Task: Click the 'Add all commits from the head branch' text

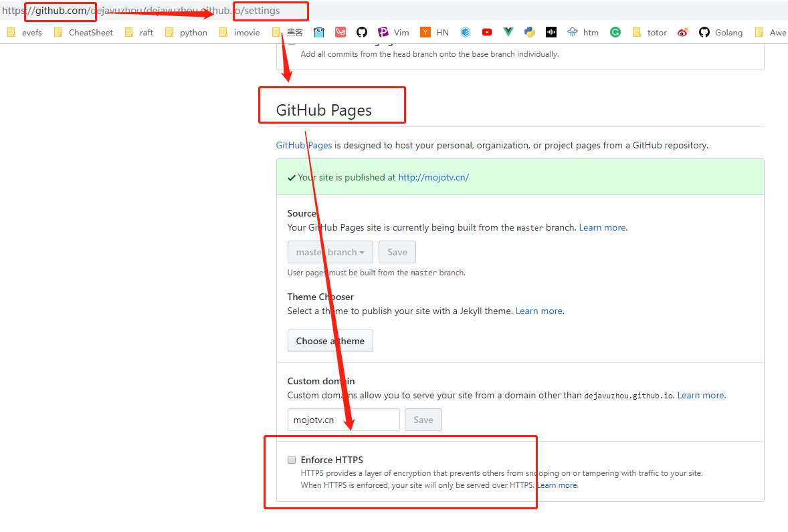Action: [x=429, y=54]
